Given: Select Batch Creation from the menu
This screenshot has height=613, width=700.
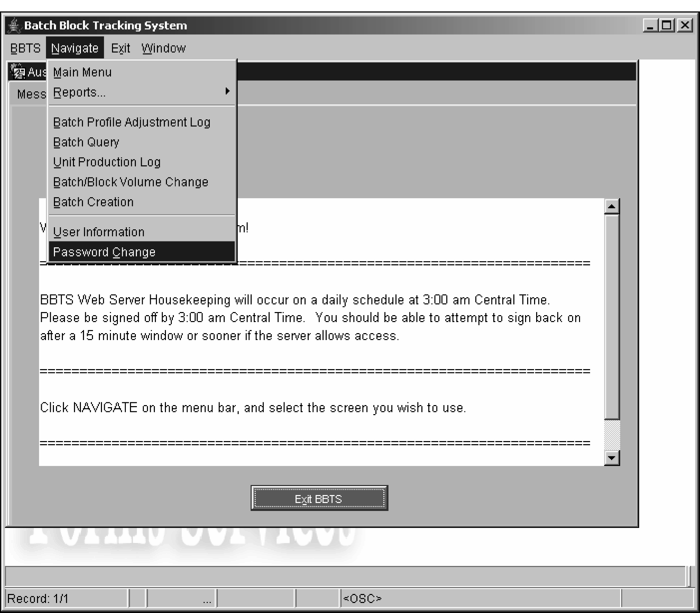Looking at the screenshot, I should (x=93, y=202).
